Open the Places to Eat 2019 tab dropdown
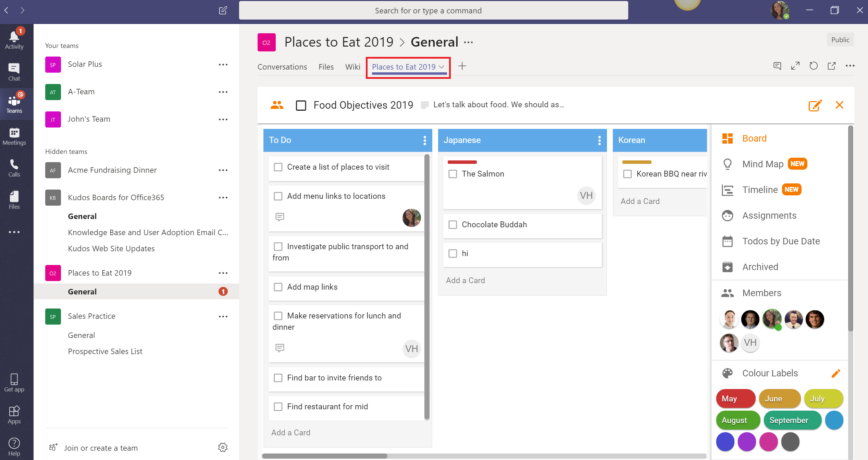868x460 pixels. (x=442, y=67)
